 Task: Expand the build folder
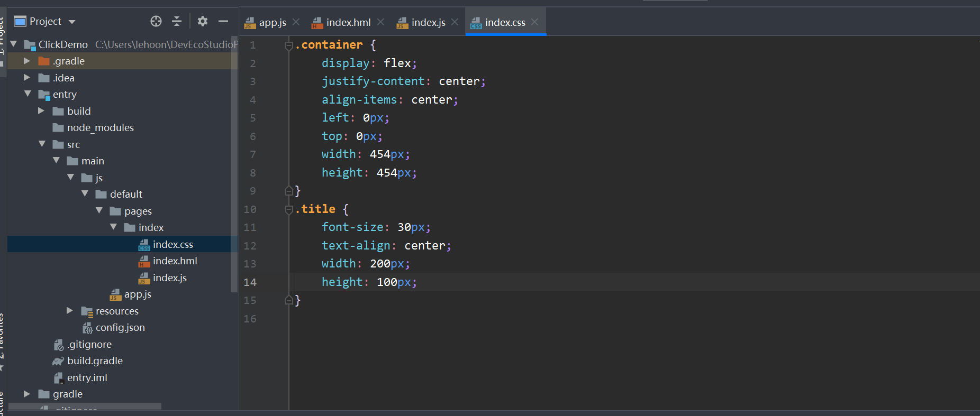[x=41, y=111]
